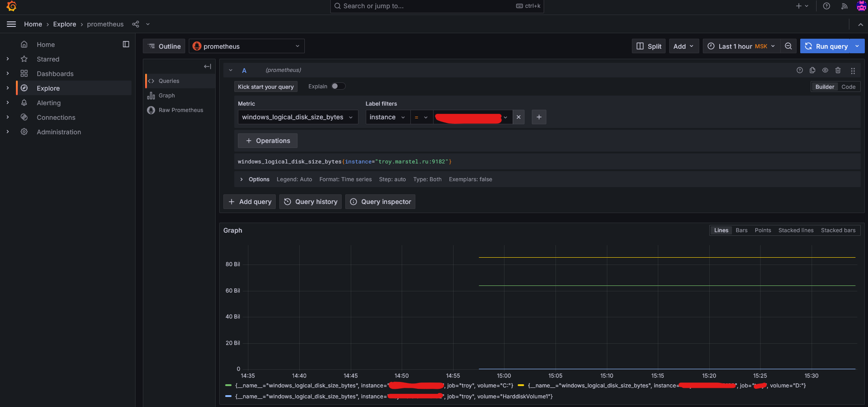This screenshot has height=407, width=868.
Task: Open breadcrumb dropdown chevron next to share
Action: click(148, 24)
